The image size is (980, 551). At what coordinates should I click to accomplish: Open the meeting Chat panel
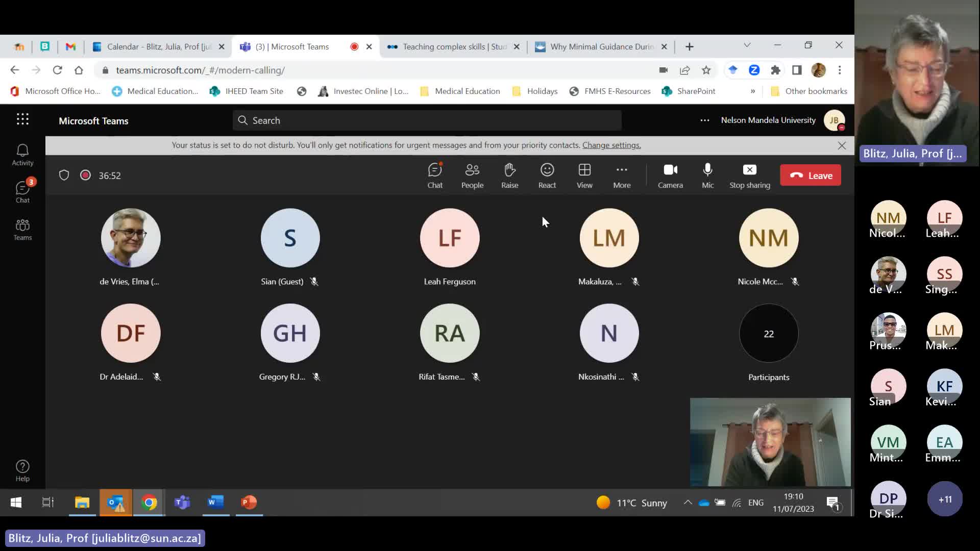(435, 175)
